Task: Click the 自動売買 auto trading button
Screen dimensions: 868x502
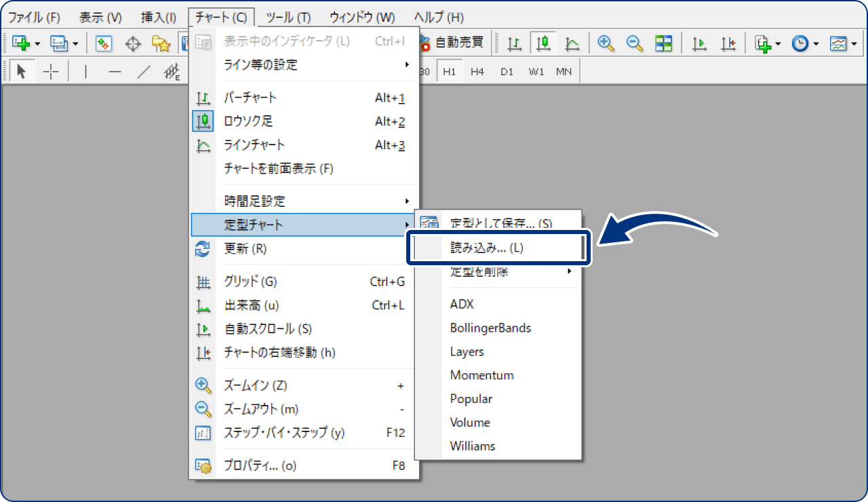Action: pos(452,42)
